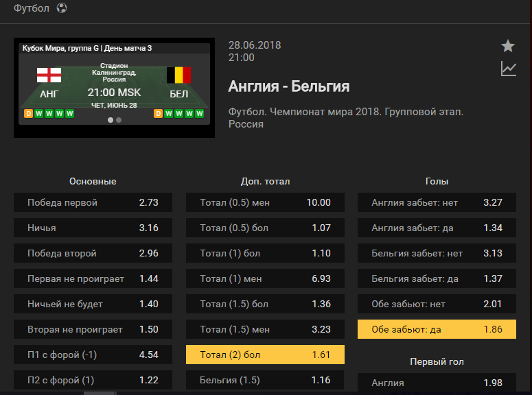This screenshot has width=532, height=395.
Task: Click the date 28.06.2018 text
Action: [255, 45]
